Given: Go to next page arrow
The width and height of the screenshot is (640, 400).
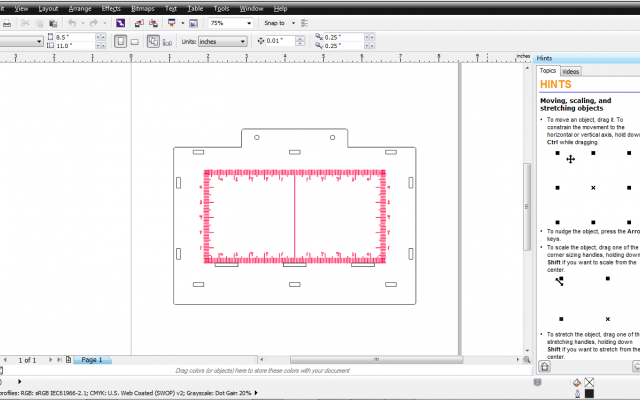Looking at the screenshot, I should pos(51,360).
